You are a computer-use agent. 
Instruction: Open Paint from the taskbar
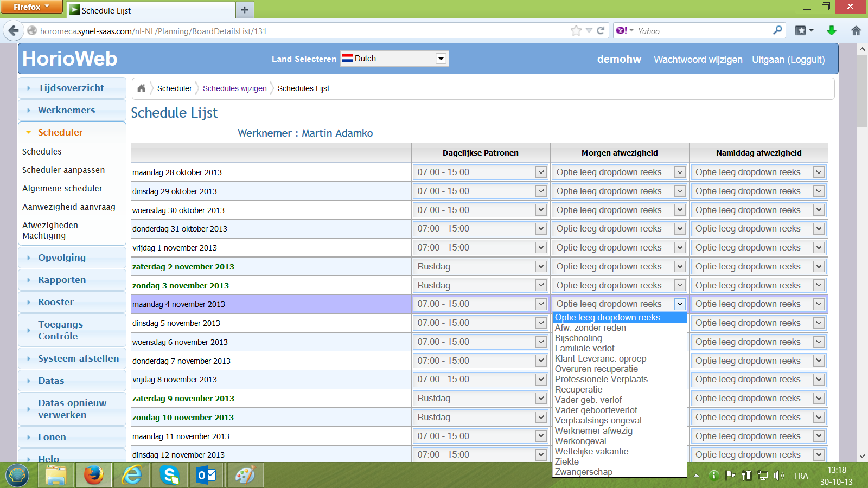click(245, 476)
